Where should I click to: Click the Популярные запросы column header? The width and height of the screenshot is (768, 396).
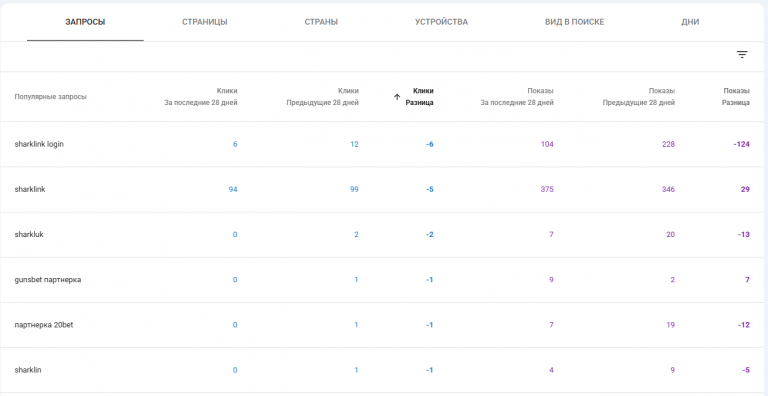(x=50, y=97)
